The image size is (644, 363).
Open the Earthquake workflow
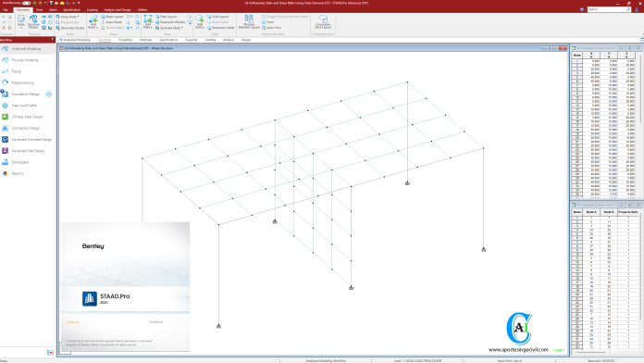(28, 162)
